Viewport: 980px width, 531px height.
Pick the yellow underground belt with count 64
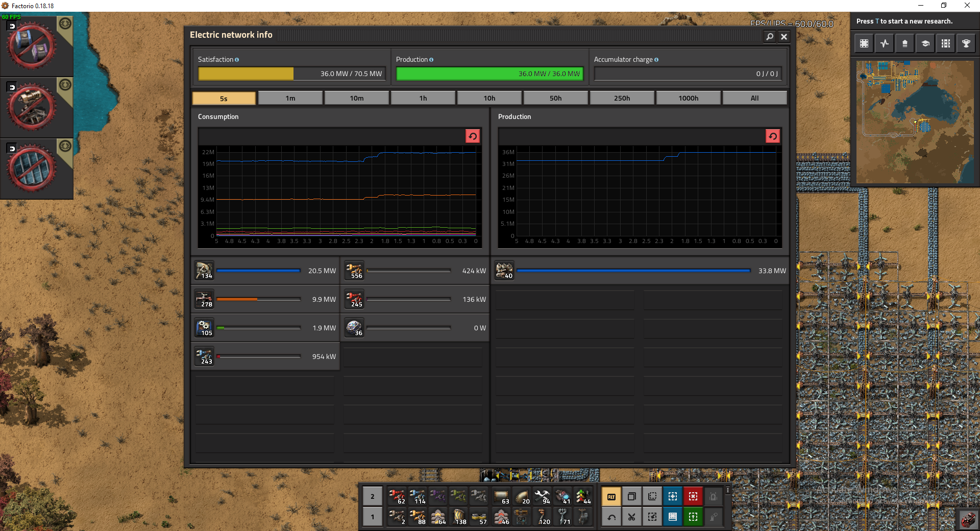(438, 517)
